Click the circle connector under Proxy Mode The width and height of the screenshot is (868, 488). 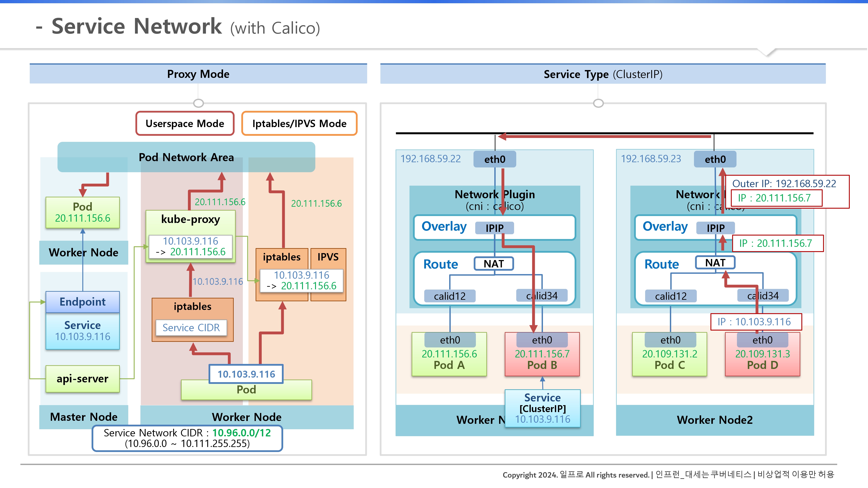point(199,103)
